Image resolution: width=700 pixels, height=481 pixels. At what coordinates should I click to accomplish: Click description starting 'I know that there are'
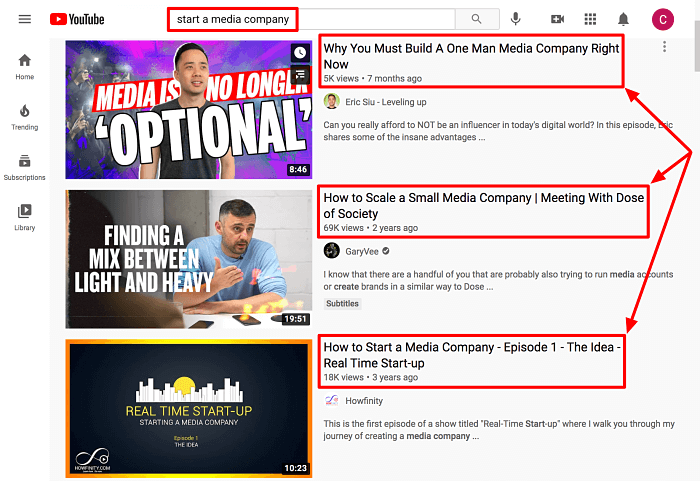(x=498, y=280)
